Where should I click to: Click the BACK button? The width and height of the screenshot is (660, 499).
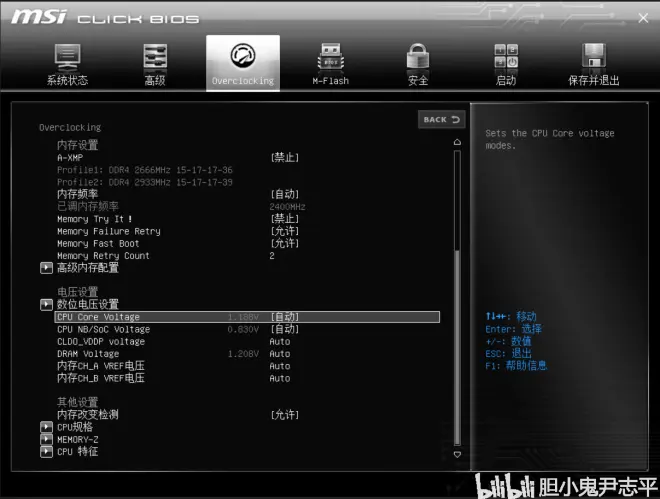(x=442, y=119)
